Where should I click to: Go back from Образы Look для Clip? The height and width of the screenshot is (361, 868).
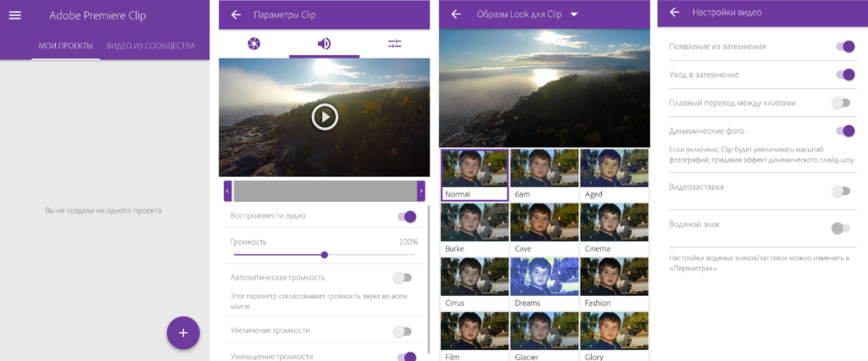pos(456,14)
